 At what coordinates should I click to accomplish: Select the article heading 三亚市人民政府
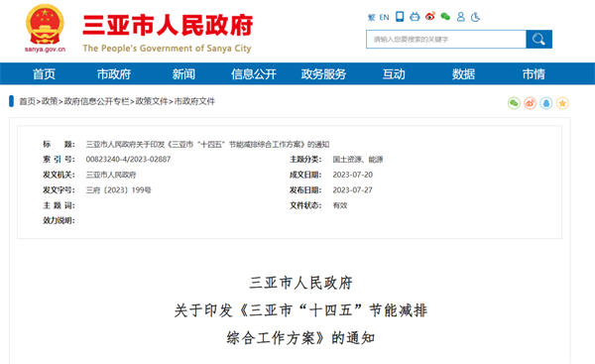point(300,283)
